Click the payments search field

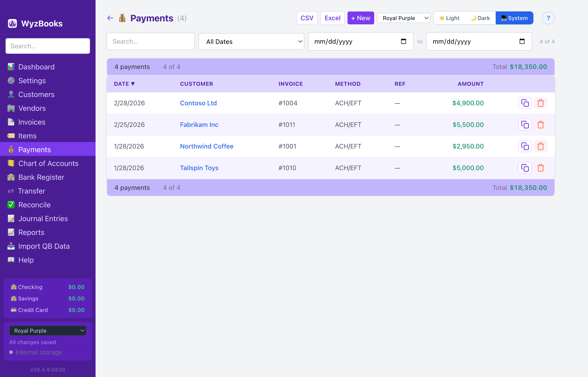150,41
